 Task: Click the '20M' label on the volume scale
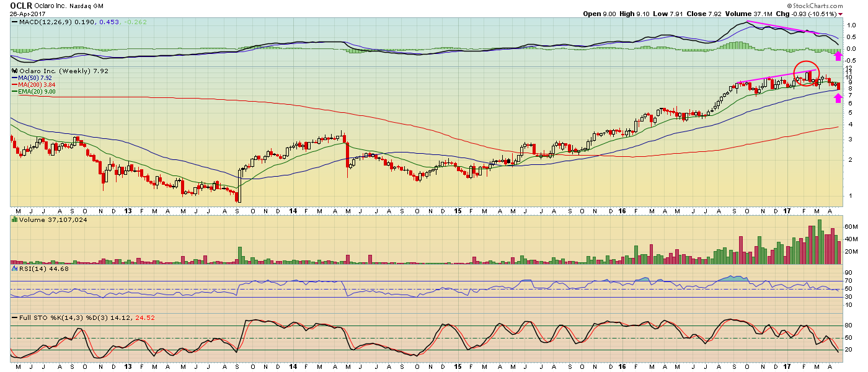(x=852, y=252)
